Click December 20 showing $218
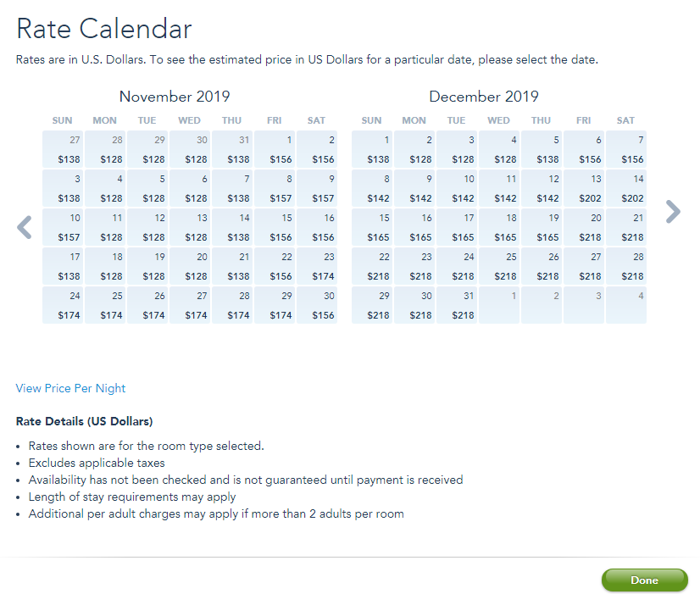The width and height of the screenshot is (700, 594). (x=584, y=228)
